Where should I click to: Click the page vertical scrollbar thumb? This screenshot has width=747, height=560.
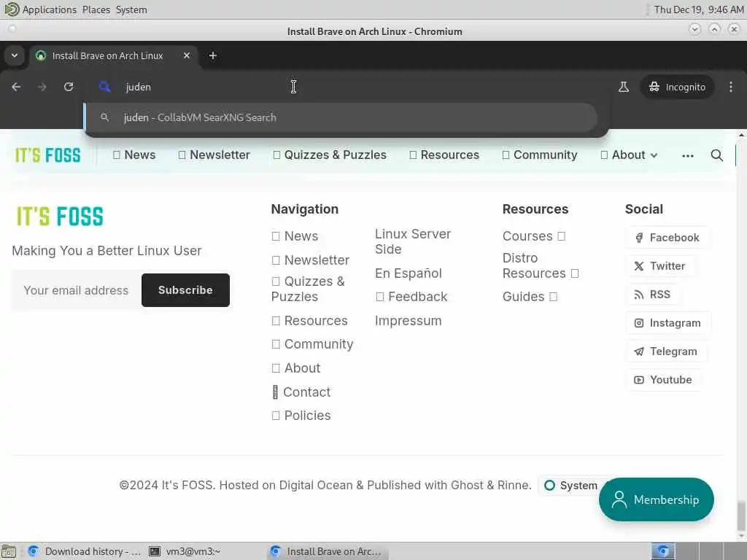[x=741, y=515]
